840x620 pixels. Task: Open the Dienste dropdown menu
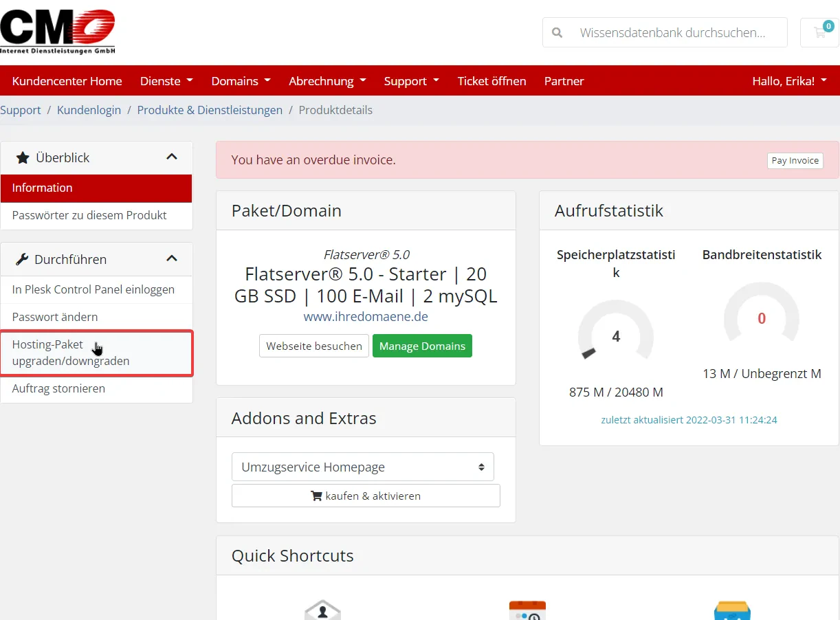(x=166, y=81)
